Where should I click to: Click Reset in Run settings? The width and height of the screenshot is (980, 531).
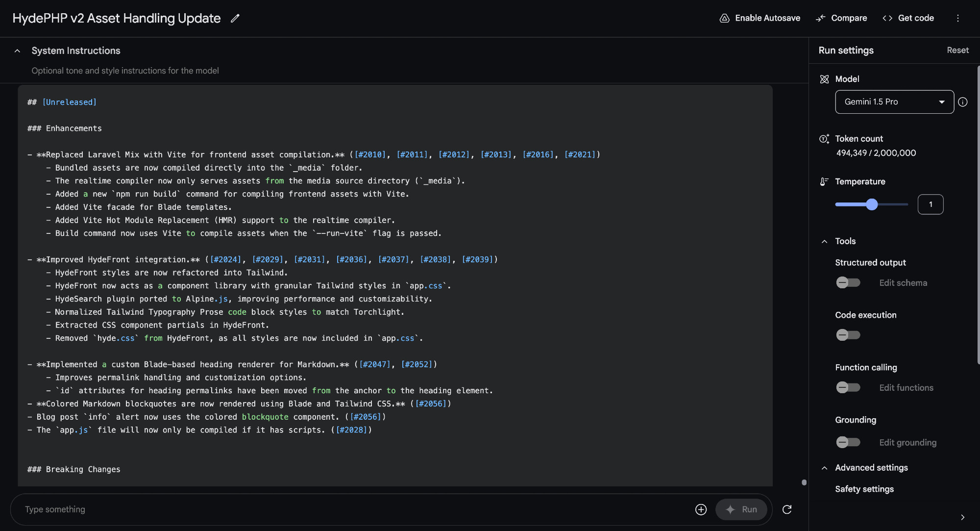click(x=957, y=50)
